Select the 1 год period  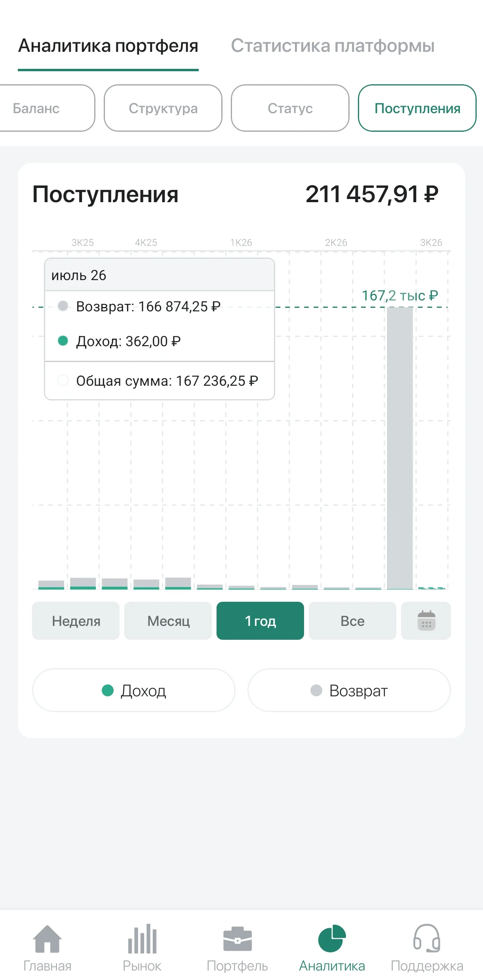click(x=260, y=621)
